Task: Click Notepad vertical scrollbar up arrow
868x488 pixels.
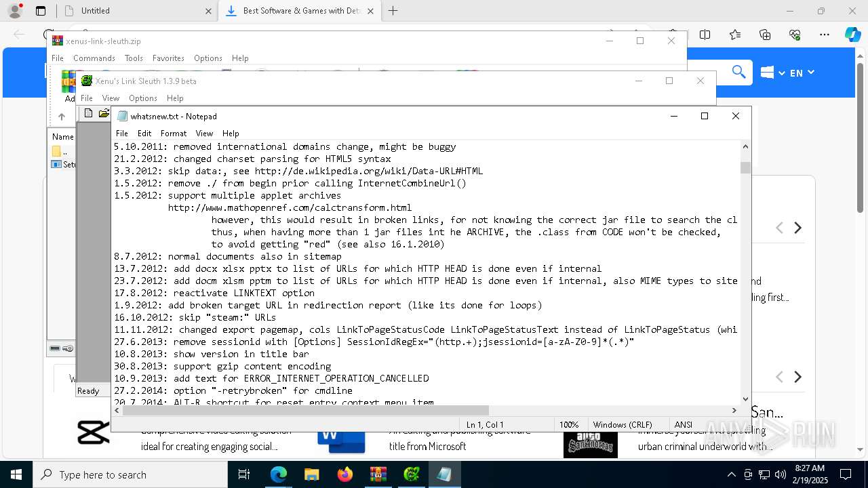Action: 745,146
